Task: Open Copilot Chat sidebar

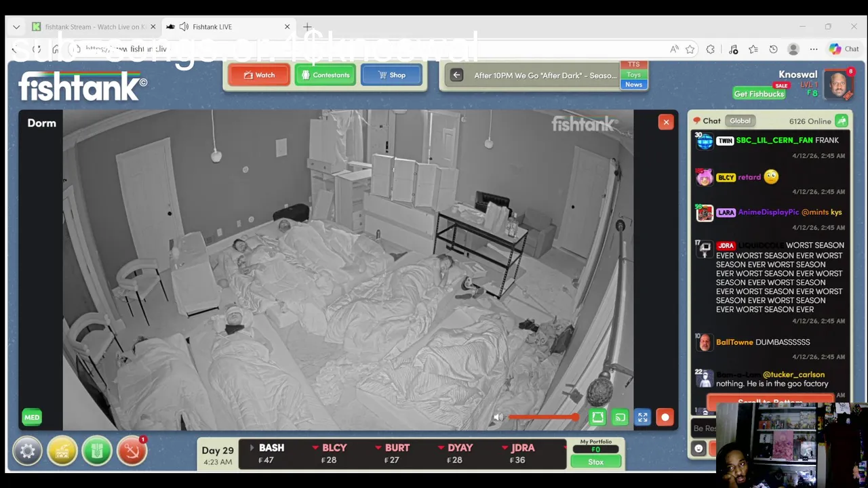Action: tap(844, 49)
